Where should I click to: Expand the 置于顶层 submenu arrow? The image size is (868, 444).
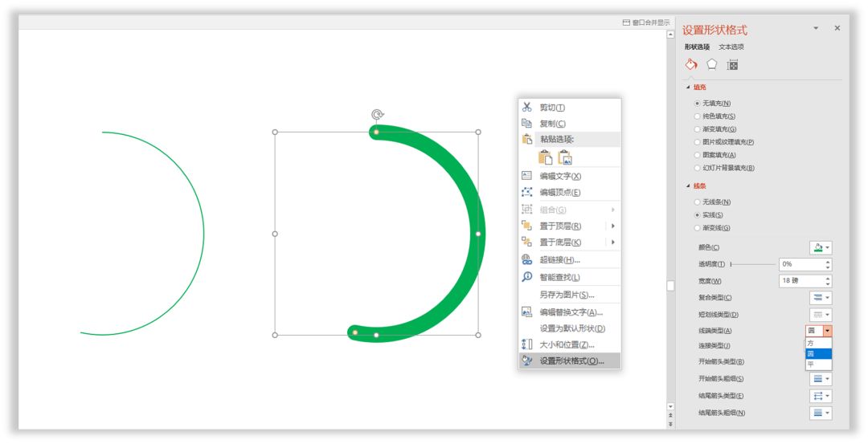(x=613, y=226)
